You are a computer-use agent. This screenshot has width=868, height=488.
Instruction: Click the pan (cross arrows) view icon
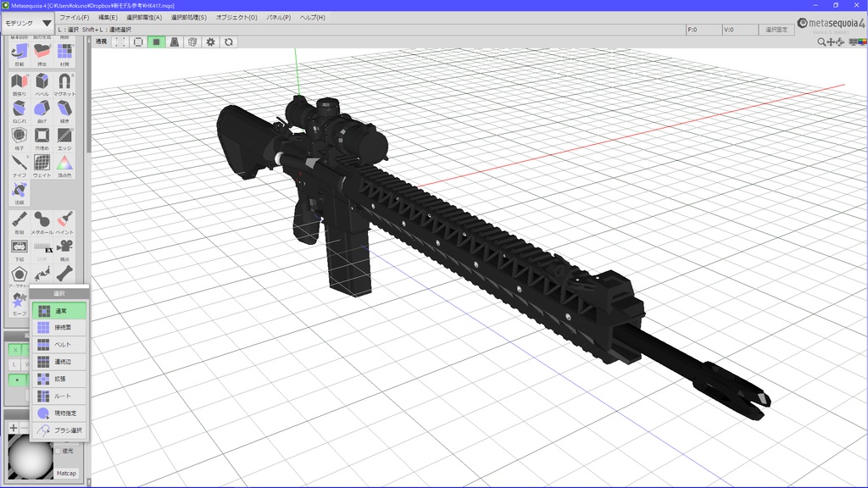click(831, 42)
